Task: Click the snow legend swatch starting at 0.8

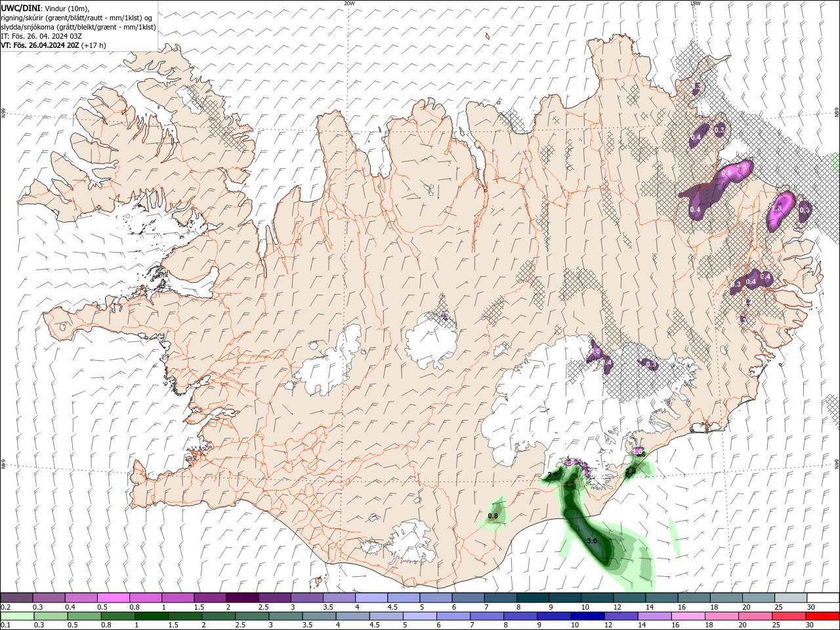Action: [145, 597]
